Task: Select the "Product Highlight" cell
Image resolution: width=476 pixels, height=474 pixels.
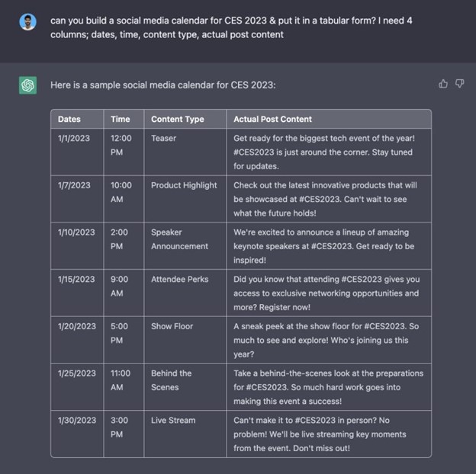Action: tap(184, 185)
